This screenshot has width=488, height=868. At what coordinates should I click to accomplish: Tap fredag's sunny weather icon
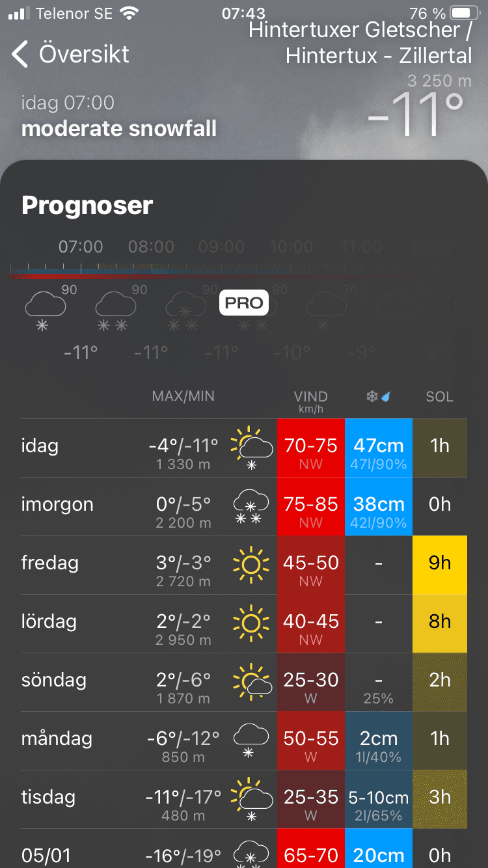tap(251, 565)
